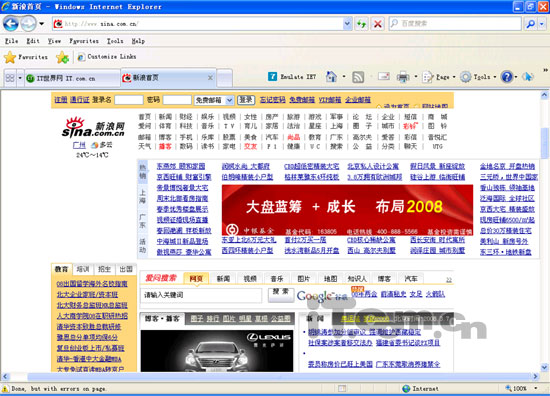Screen dimensions: 550x396
Task: Click the Quick Tabs grid icon
Action: point(10,78)
